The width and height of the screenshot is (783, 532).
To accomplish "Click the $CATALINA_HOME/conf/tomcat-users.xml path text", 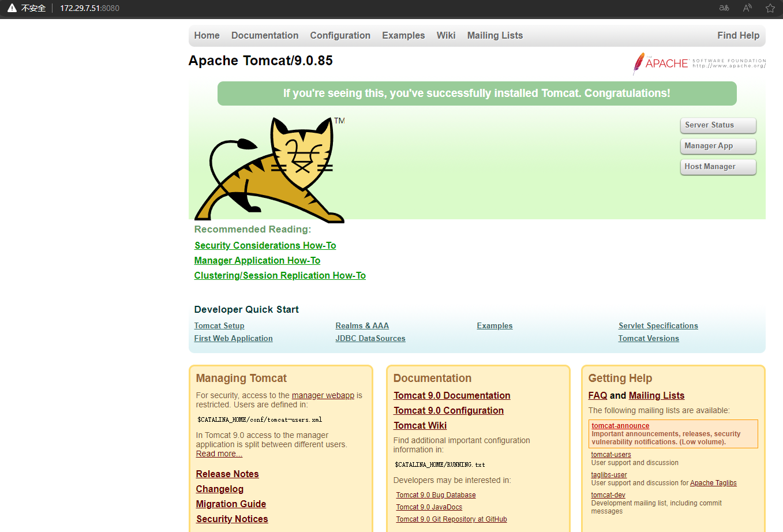I will coord(260,419).
